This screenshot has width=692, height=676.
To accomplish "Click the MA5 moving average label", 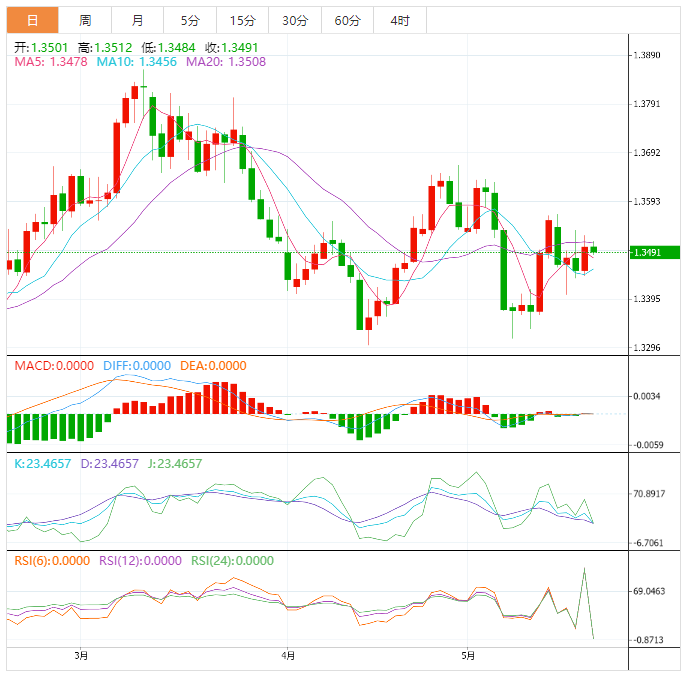I will tap(51, 62).
